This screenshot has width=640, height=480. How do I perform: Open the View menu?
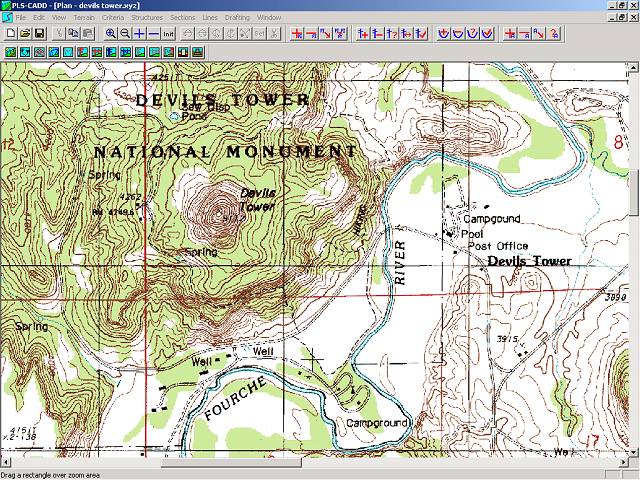click(x=59, y=18)
